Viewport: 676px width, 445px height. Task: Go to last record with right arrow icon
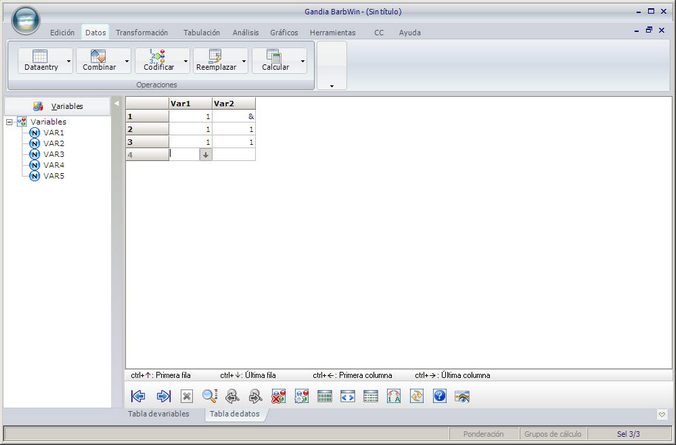164,396
